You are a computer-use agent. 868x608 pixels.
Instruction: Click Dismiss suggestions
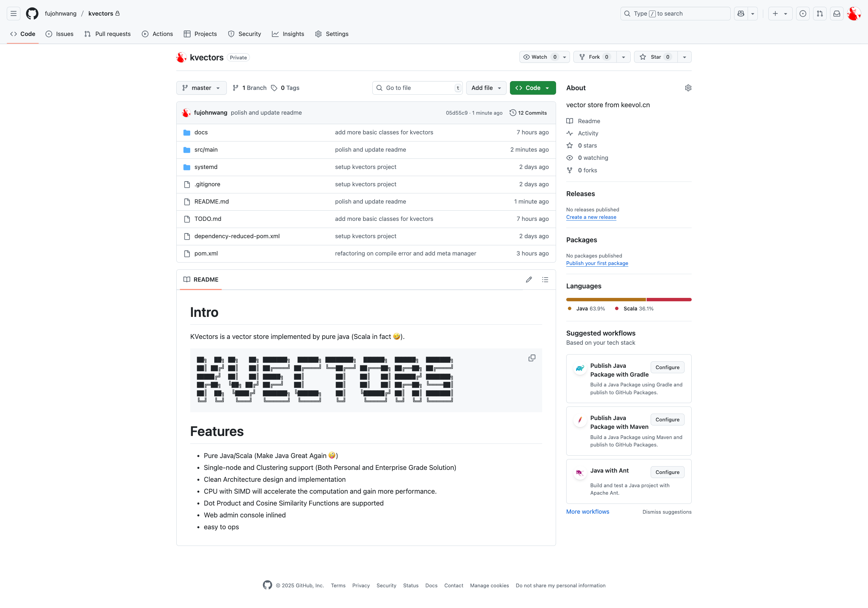tap(667, 512)
